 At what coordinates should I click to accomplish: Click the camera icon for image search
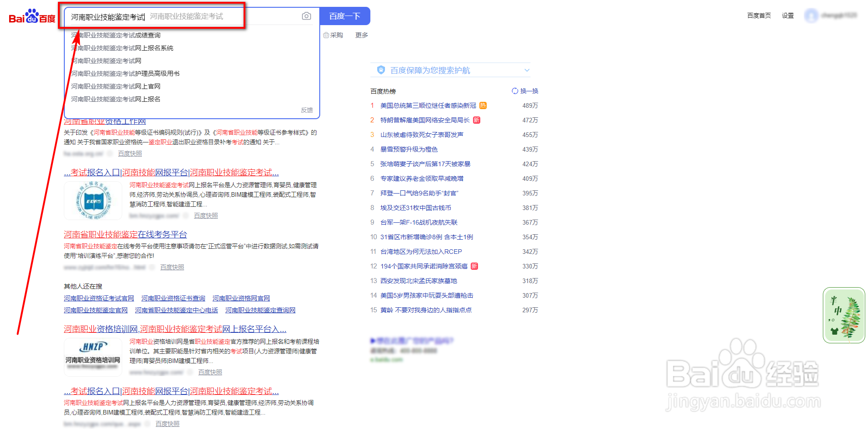pos(306,16)
